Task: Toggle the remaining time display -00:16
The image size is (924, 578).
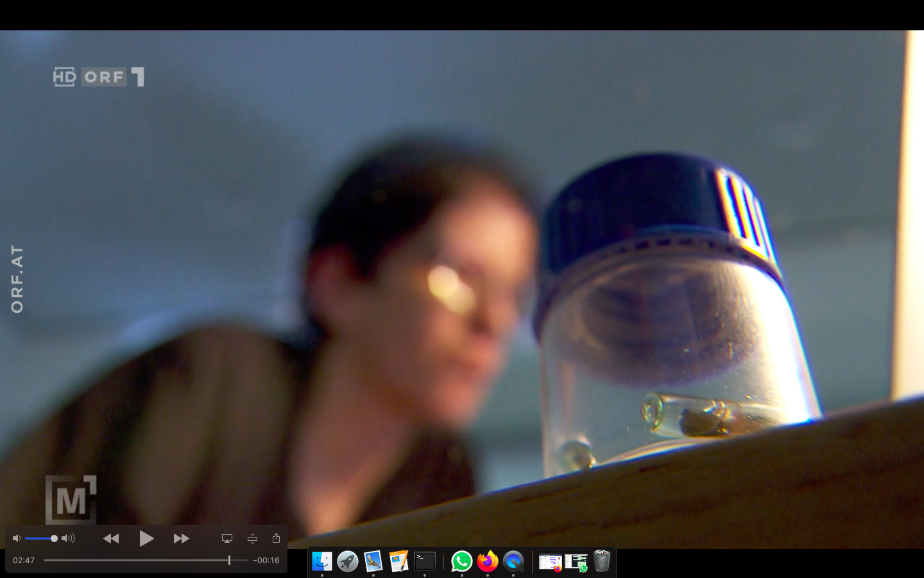Action: (266, 560)
